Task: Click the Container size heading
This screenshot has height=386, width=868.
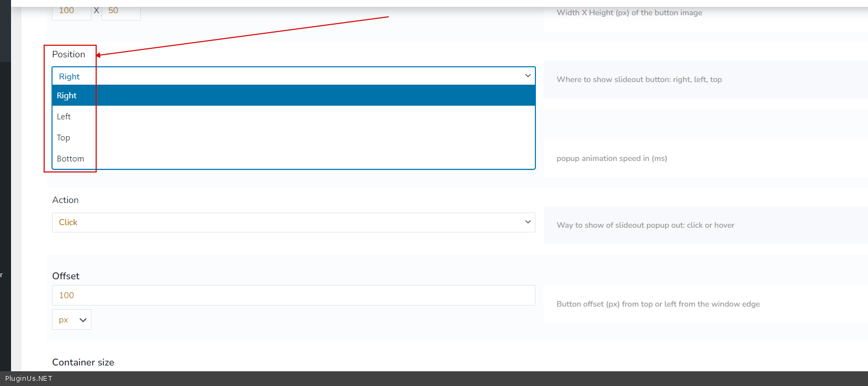Action: point(83,362)
